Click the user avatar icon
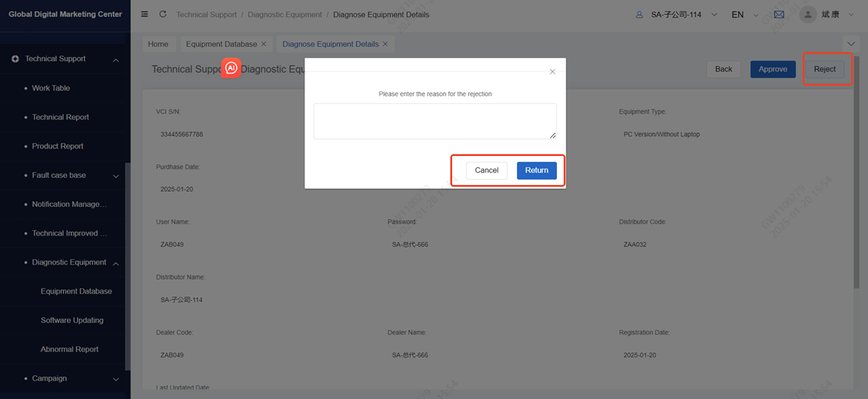The height and width of the screenshot is (399, 868). click(808, 14)
